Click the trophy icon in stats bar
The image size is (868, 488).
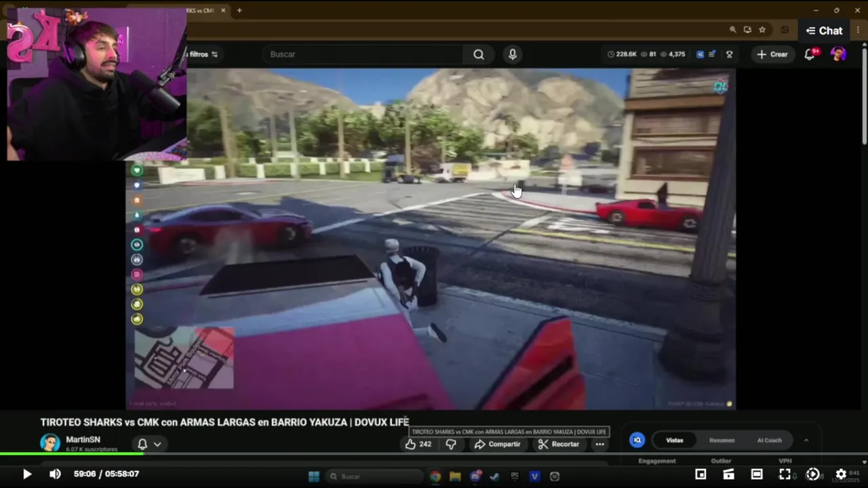[x=729, y=54]
